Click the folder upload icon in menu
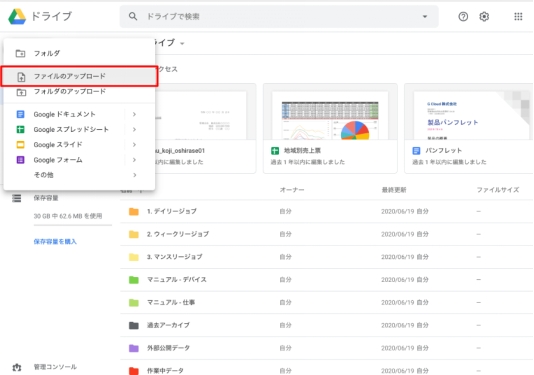Image resolution: width=534 pixels, height=375 pixels. tap(21, 92)
